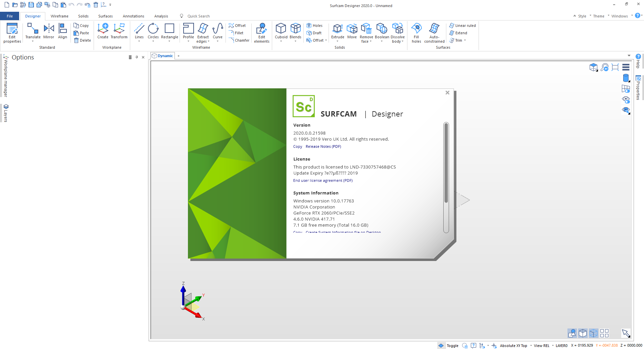644x349 pixels.
Task: Close the About SURFCAM dialog
Action: (x=447, y=93)
